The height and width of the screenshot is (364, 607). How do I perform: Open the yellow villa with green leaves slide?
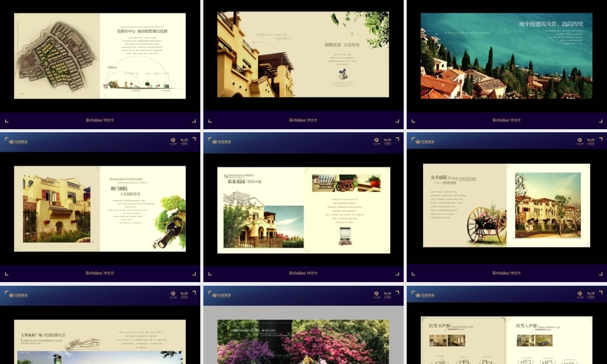(x=303, y=54)
